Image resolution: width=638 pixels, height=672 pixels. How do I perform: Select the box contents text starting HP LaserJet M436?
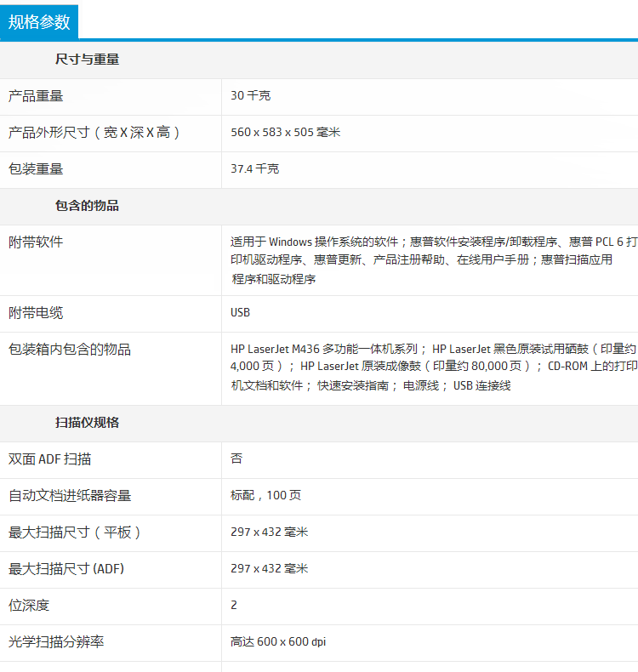(x=434, y=367)
